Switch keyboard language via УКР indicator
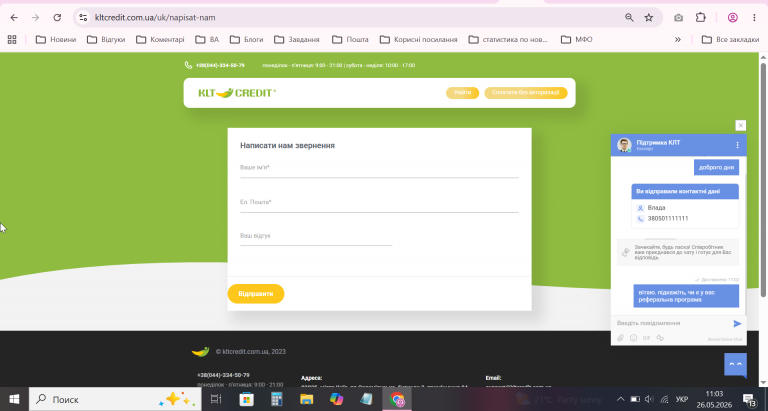This screenshot has height=411, width=768. 682,399
